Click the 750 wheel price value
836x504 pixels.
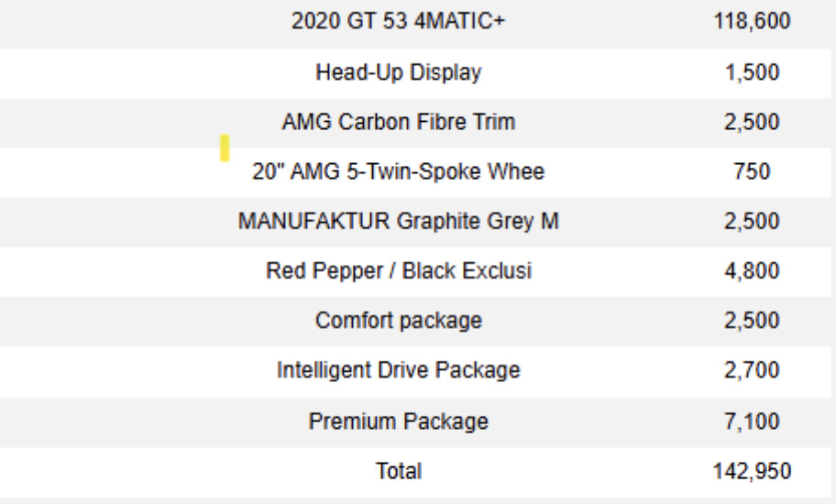coord(752,171)
